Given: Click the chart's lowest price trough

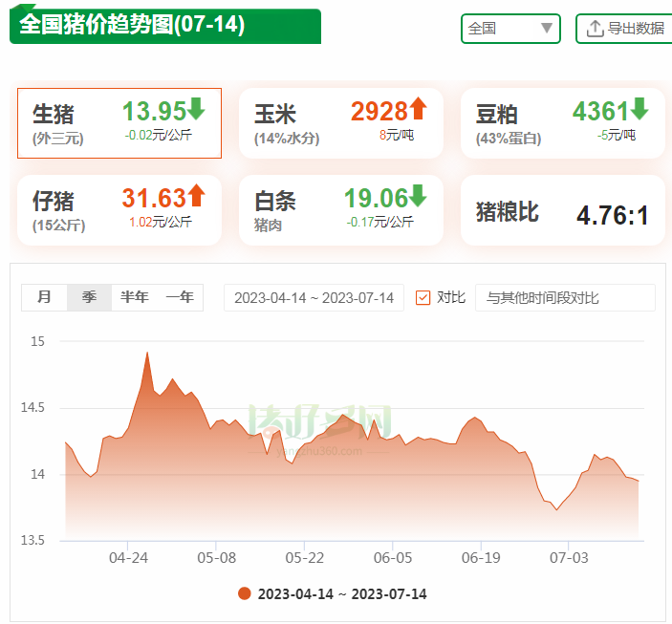Looking at the screenshot, I should tap(556, 509).
